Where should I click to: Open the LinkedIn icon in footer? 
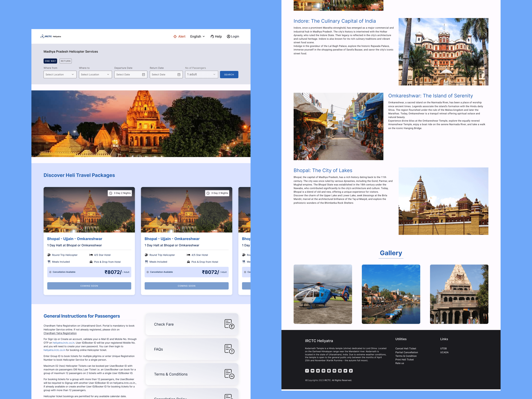(x=323, y=371)
